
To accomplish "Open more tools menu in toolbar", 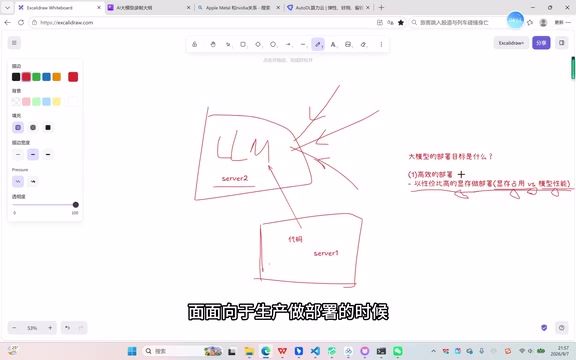I will [381, 44].
